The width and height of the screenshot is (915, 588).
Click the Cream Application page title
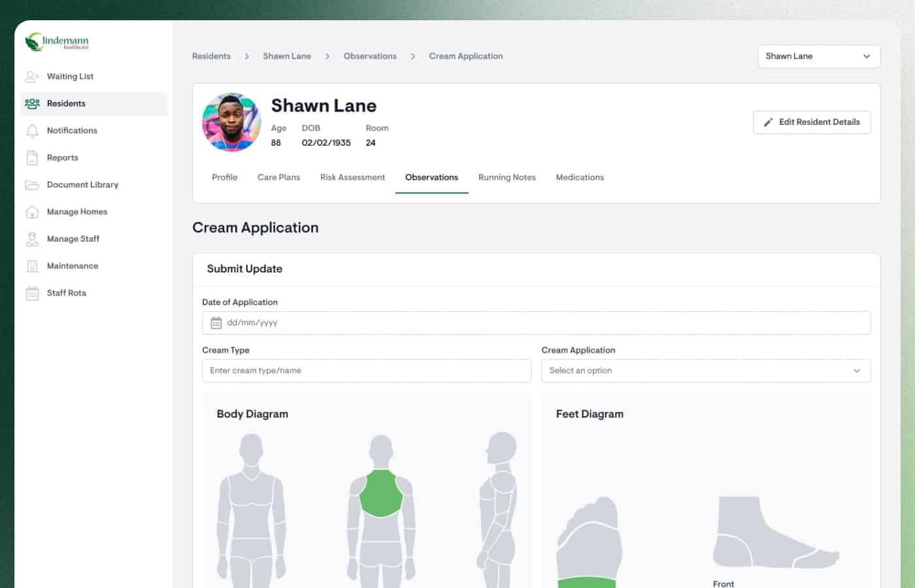pos(256,227)
